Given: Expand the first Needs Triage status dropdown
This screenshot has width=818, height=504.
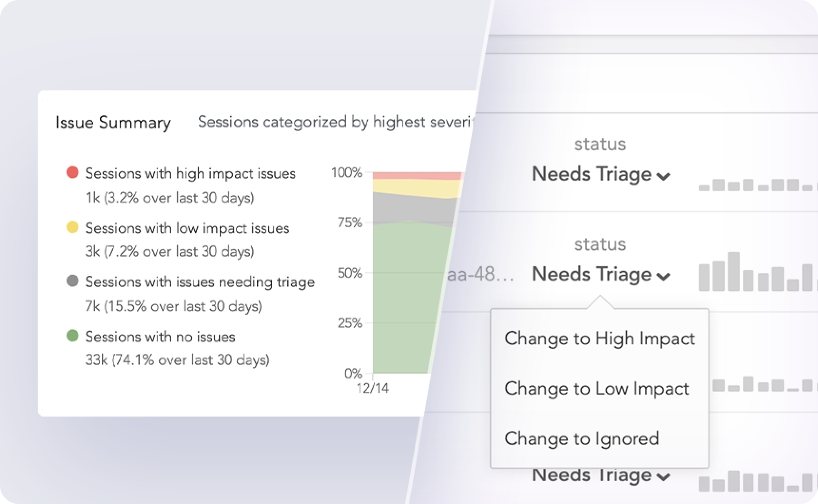Looking at the screenshot, I should [601, 174].
